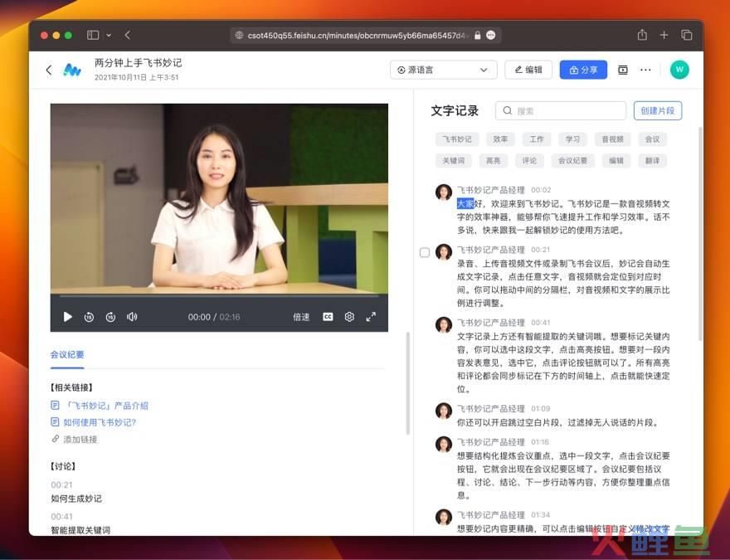
Task: Jump to 00:21 in discussion notes
Action: 61,485
